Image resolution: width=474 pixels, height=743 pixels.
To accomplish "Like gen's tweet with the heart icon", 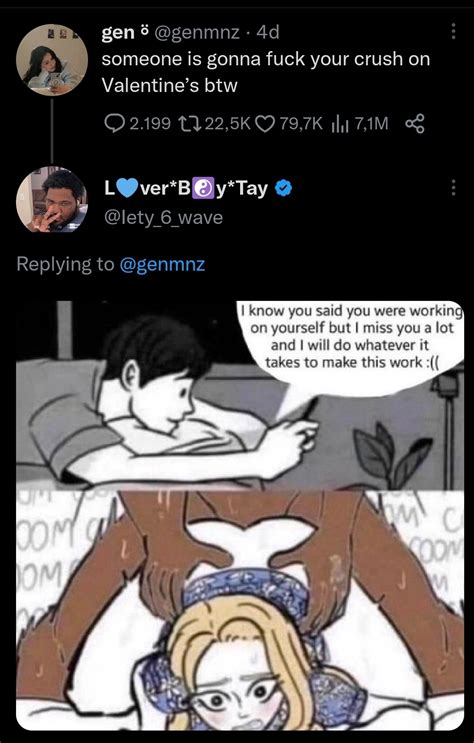I will [265, 124].
